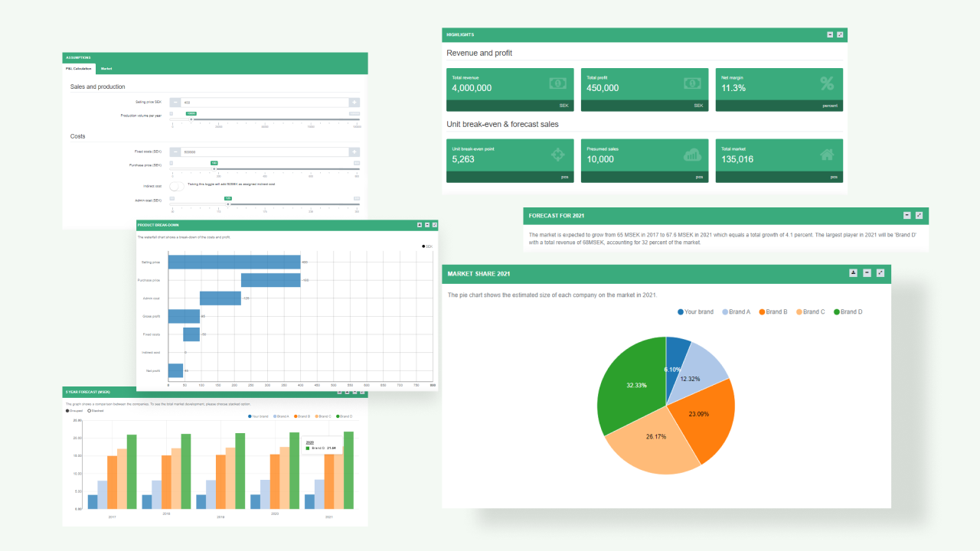Toggle Brand B in pie chart legend

773,311
